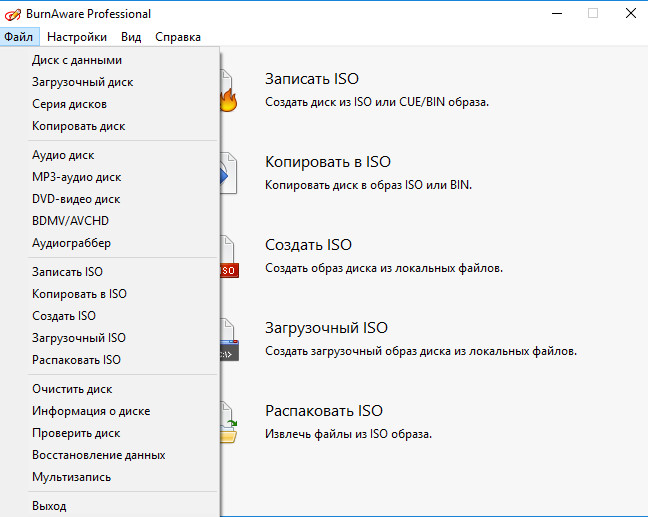The image size is (648, 517).
Task: Click text 'Извлечь файлы из ISO образа.'
Action: coord(348,434)
